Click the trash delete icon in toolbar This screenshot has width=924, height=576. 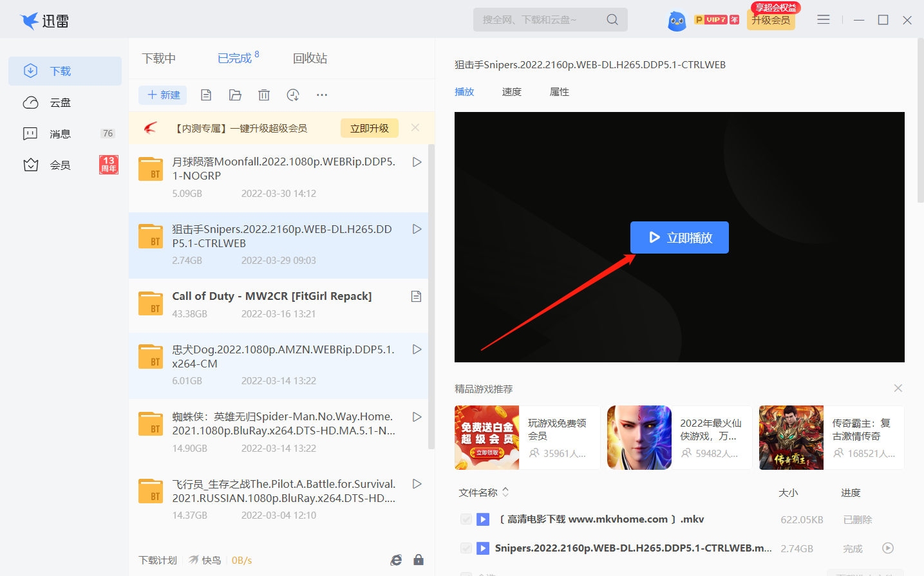tap(264, 95)
